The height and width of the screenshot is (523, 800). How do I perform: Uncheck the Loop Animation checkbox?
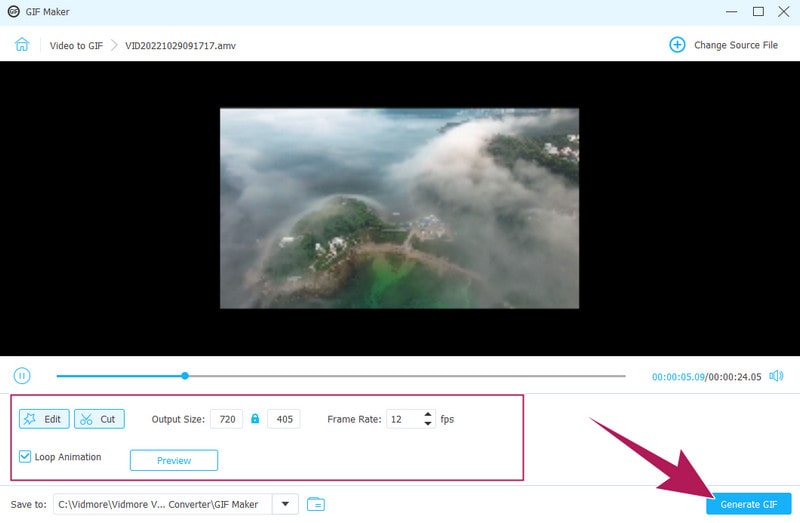click(x=25, y=456)
